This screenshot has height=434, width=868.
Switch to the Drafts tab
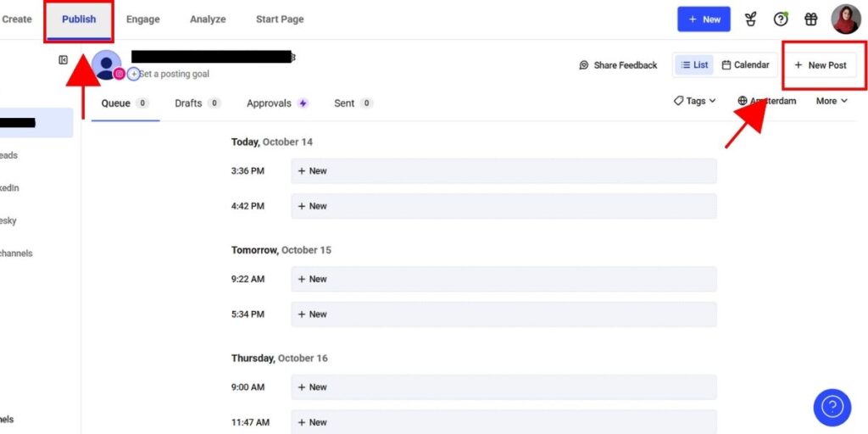197,103
